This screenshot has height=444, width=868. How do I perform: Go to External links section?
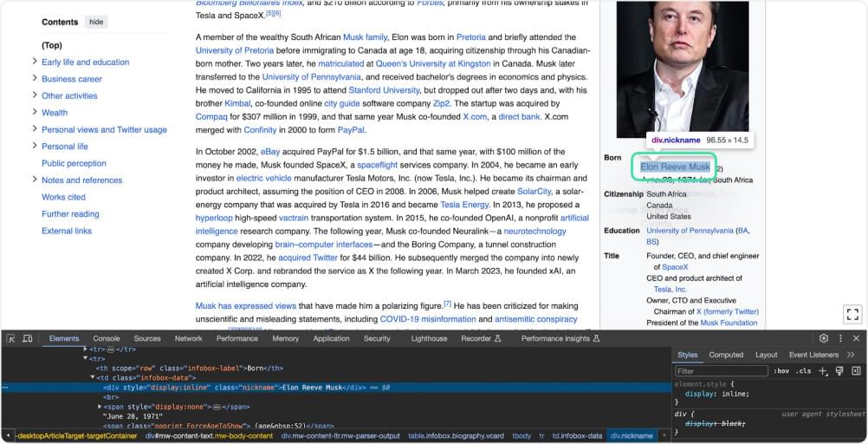pyautogui.click(x=67, y=231)
